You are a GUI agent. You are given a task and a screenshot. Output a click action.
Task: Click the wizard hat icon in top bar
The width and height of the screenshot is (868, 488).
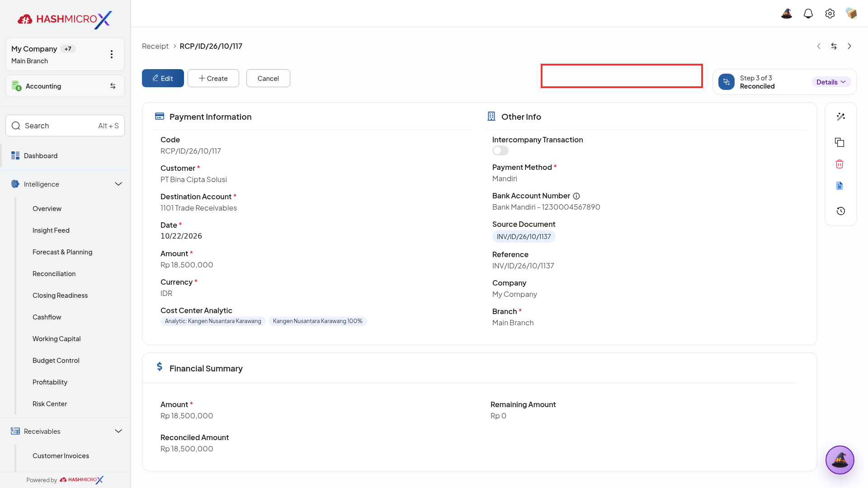(x=787, y=14)
